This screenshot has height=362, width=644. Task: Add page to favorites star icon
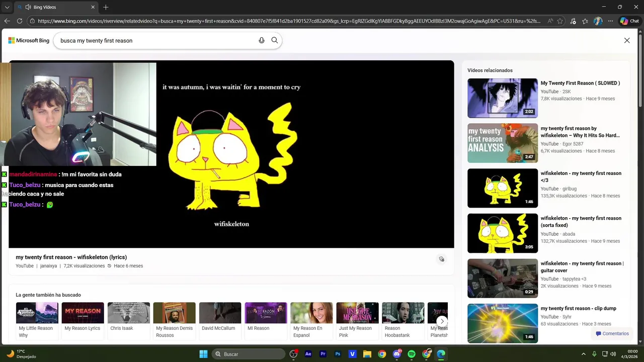coord(560,21)
